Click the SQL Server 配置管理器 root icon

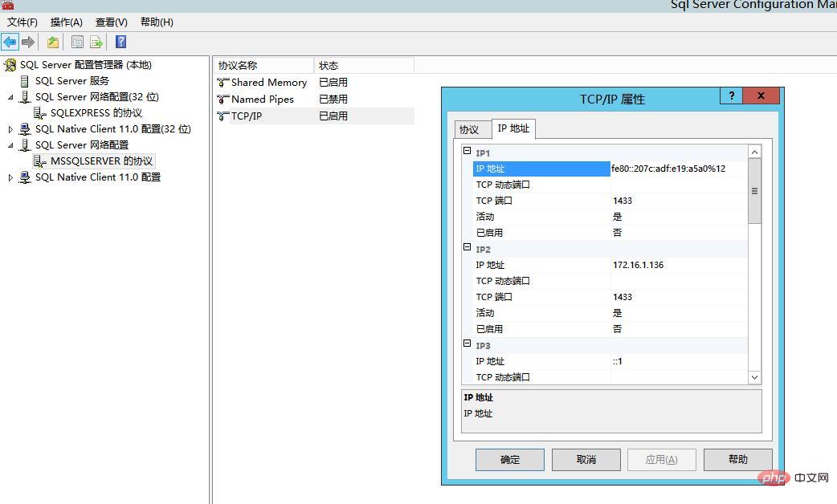(x=10, y=65)
